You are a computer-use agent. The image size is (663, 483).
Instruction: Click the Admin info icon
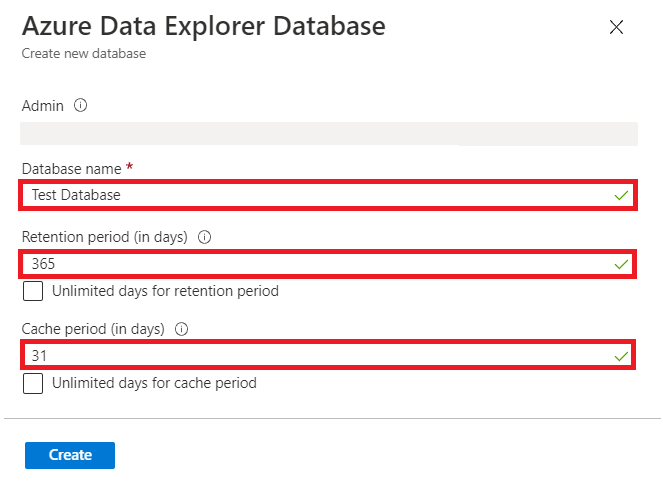pyautogui.click(x=80, y=105)
